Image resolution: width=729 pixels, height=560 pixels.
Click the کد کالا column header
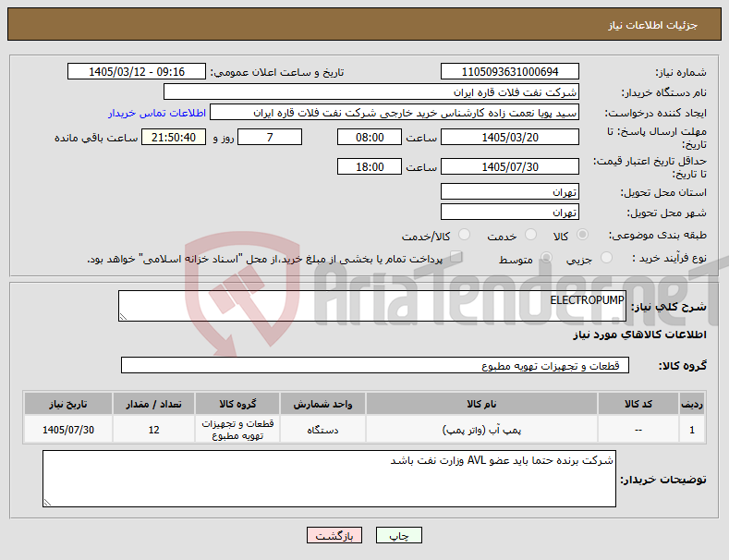(x=638, y=404)
